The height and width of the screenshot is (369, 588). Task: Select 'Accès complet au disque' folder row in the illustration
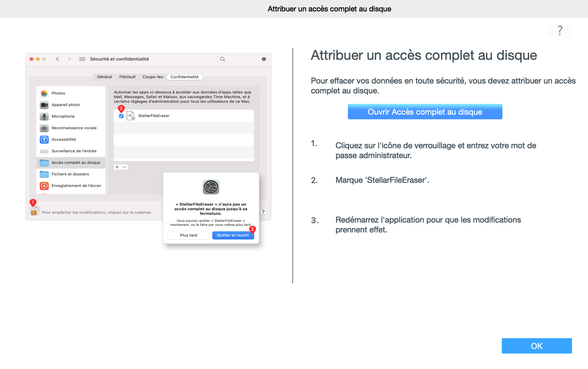tap(71, 162)
